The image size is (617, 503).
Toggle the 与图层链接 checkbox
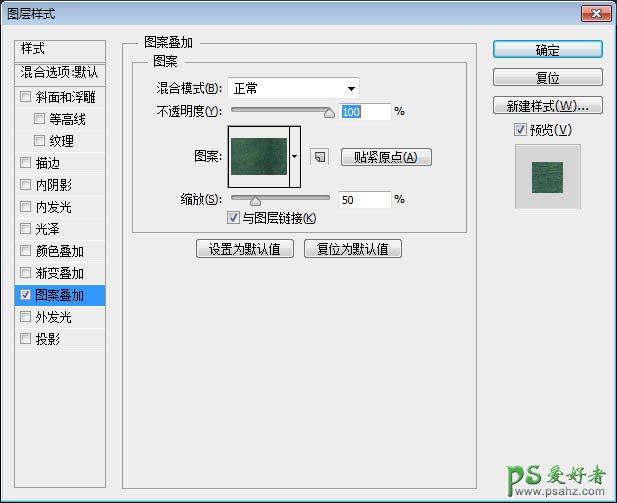tap(233, 218)
